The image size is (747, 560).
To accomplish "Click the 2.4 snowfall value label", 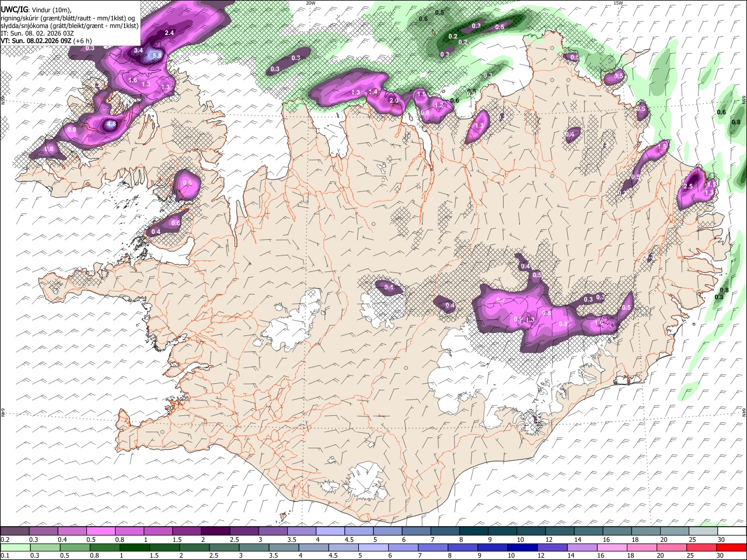I will [x=170, y=33].
